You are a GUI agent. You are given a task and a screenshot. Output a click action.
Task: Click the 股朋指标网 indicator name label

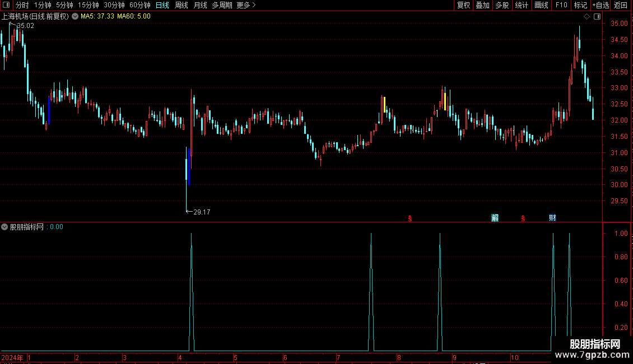tap(27, 227)
